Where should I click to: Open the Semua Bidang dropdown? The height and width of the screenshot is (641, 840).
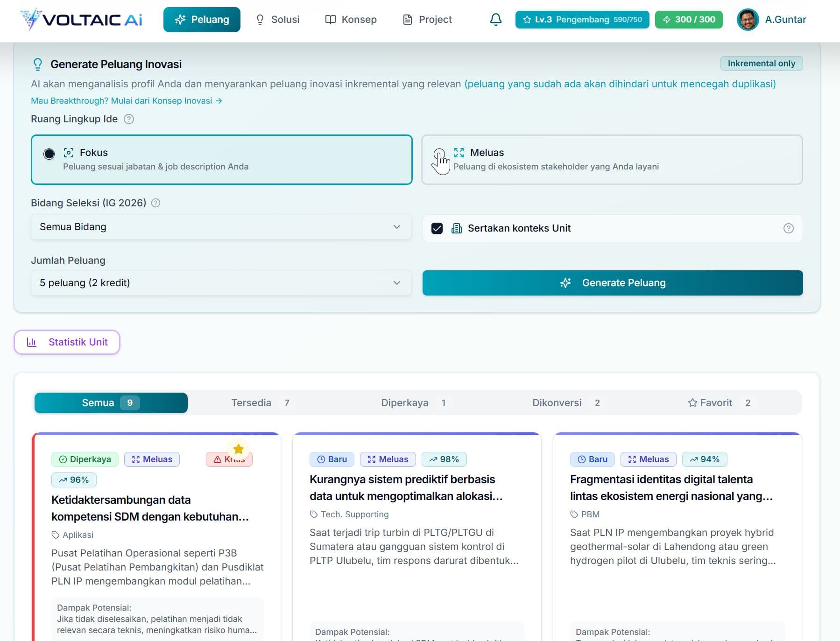click(221, 227)
